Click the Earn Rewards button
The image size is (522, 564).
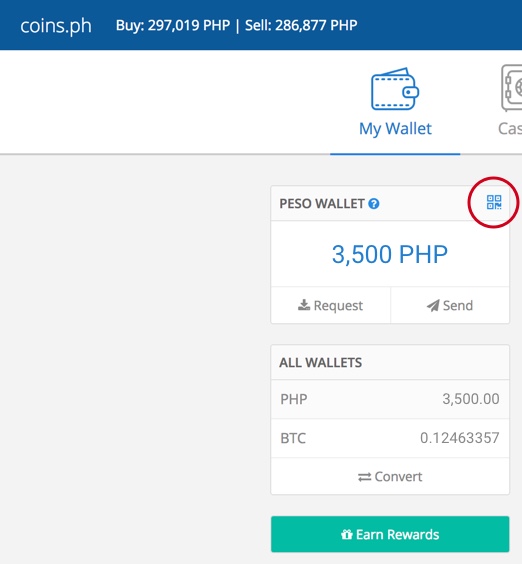390,534
